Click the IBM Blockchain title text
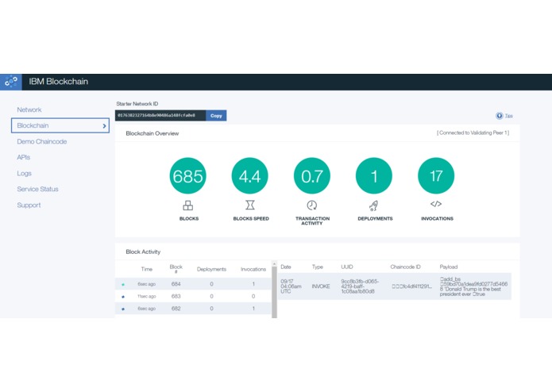 (x=59, y=82)
